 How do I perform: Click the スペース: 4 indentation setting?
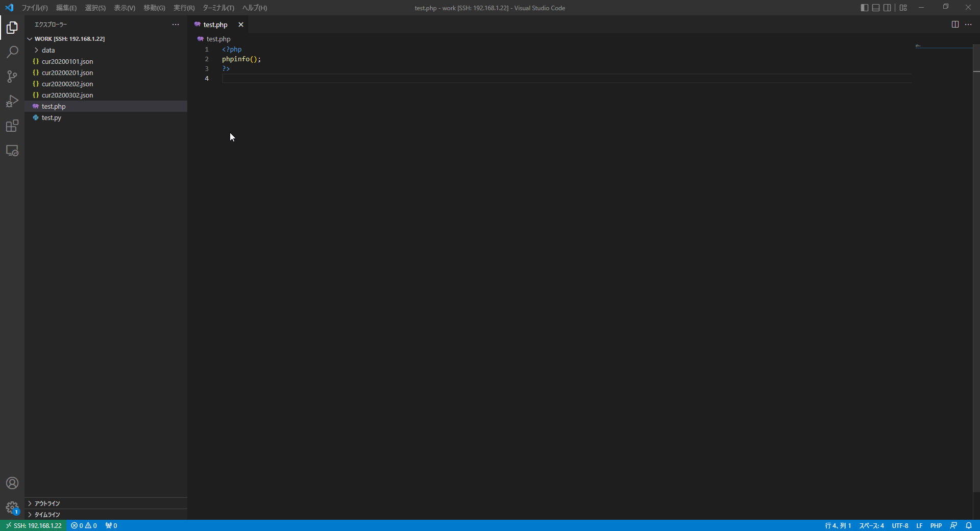(871, 525)
